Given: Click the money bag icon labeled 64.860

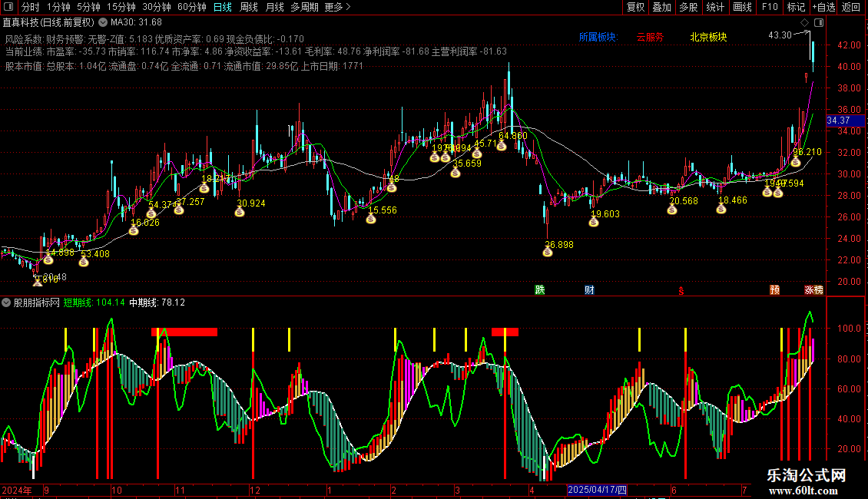Looking at the screenshot, I should (x=501, y=146).
